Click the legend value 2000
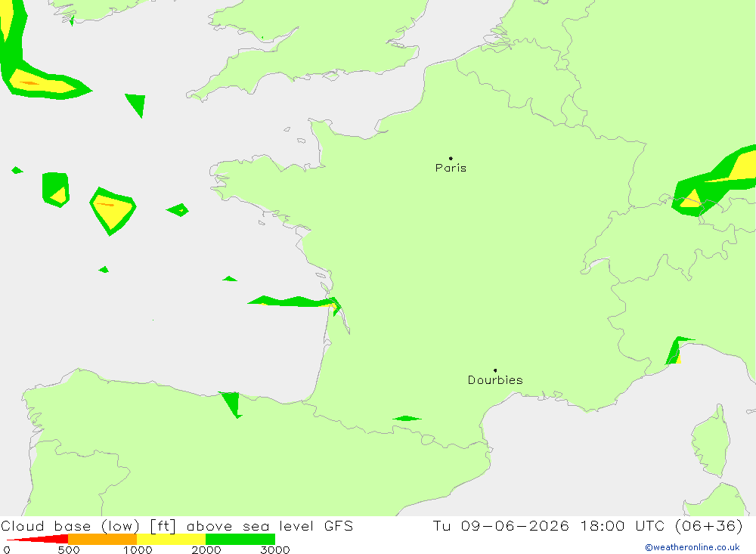 (x=206, y=549)
